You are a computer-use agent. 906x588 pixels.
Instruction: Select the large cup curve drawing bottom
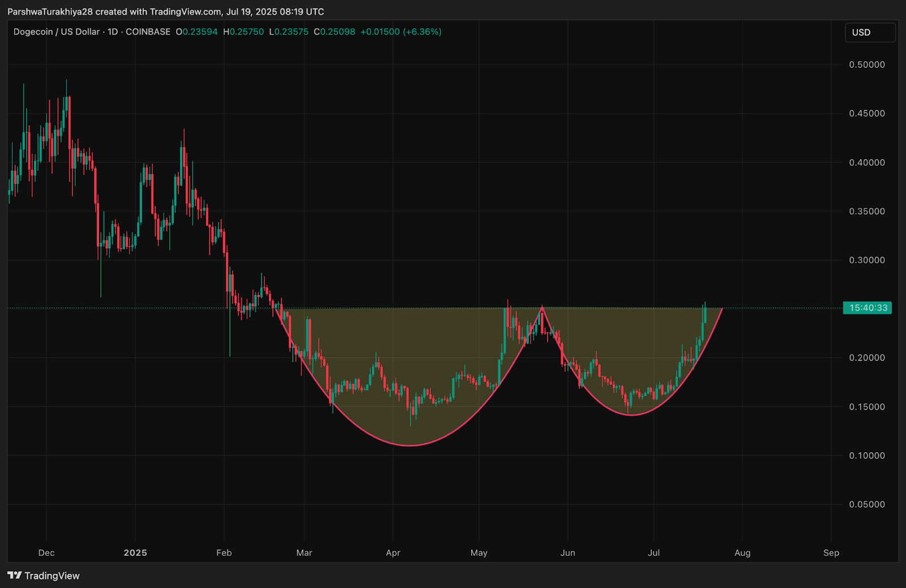tap(409, 445)
